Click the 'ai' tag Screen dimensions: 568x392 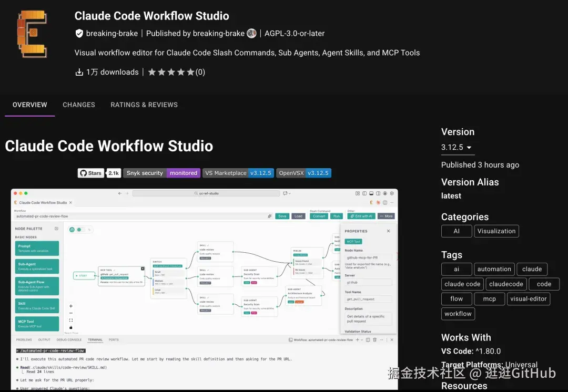coord(457,269)
